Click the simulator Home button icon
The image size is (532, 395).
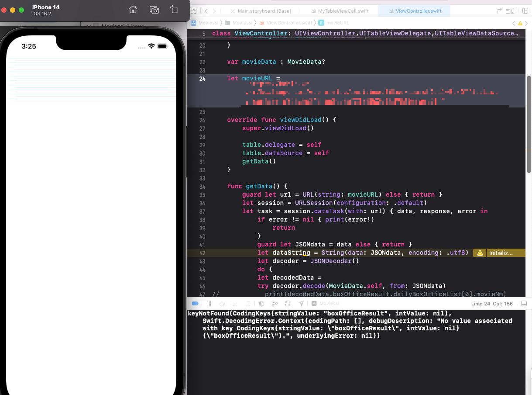133,10
